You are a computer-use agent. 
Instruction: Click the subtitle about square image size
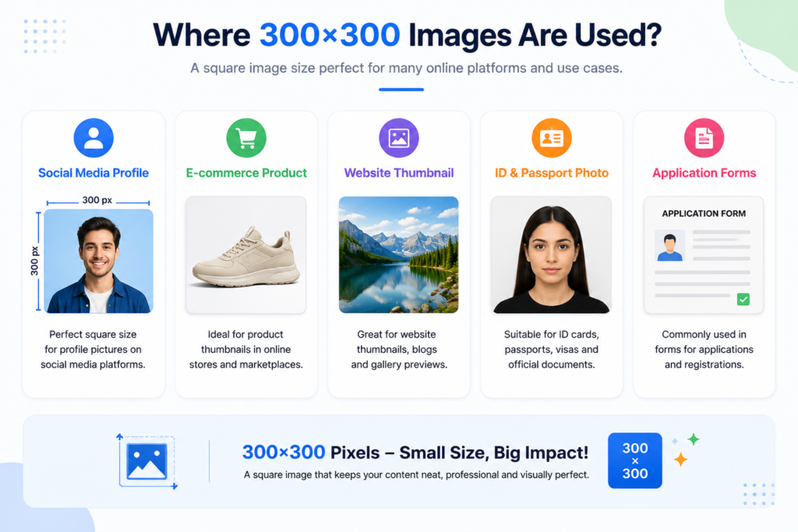(406, 68)
